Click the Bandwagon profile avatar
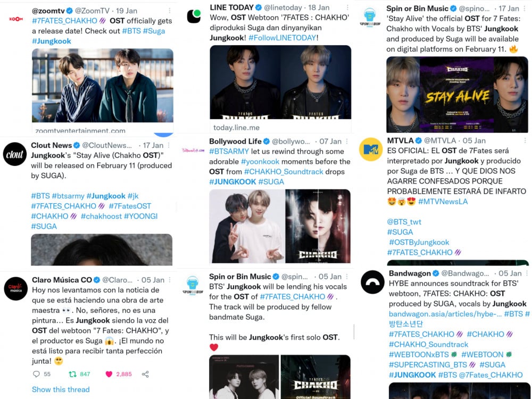This screenshot has height=399, width=532. (372, 282)
